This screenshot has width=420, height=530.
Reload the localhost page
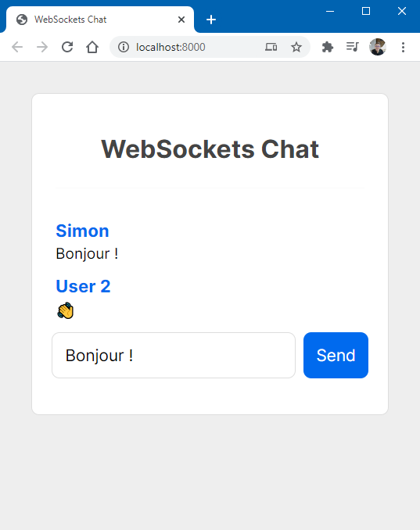[x=67, y=47]
